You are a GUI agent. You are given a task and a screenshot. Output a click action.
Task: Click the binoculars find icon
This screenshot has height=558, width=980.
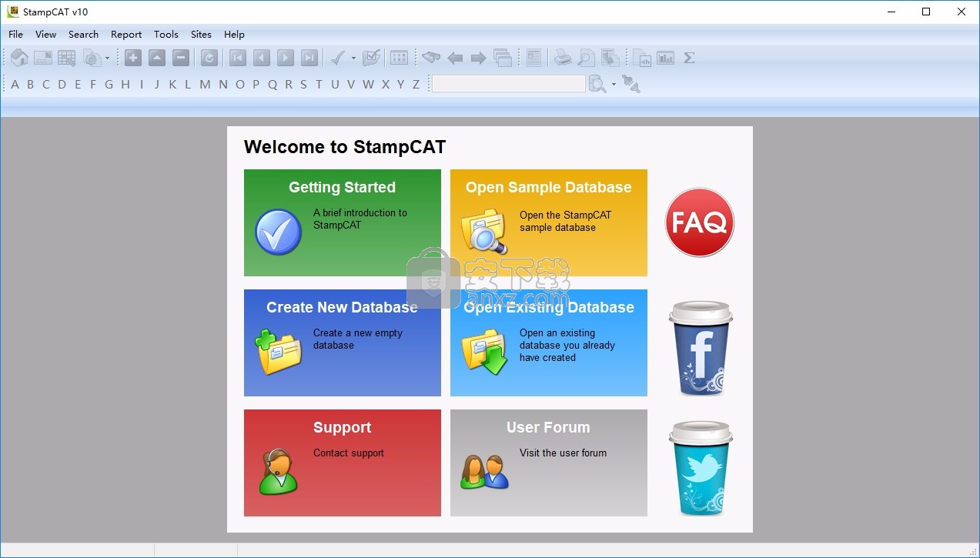click(431, 58)
